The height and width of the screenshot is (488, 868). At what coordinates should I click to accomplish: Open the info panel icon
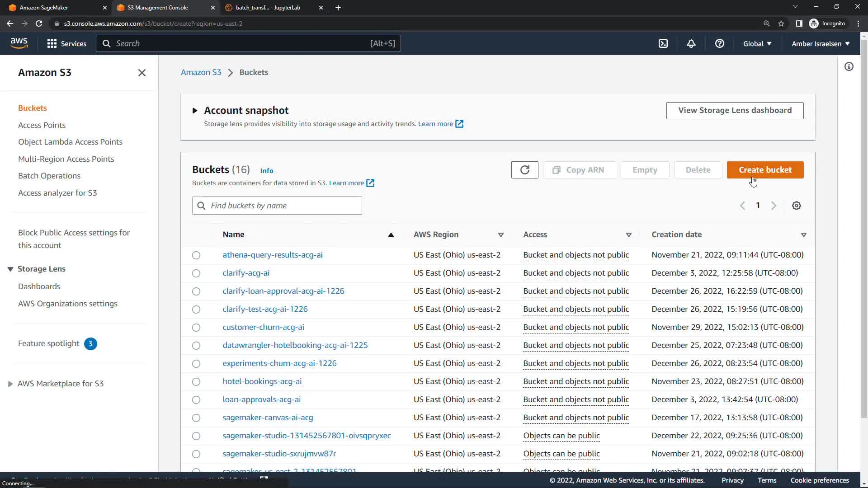point(849,67)
